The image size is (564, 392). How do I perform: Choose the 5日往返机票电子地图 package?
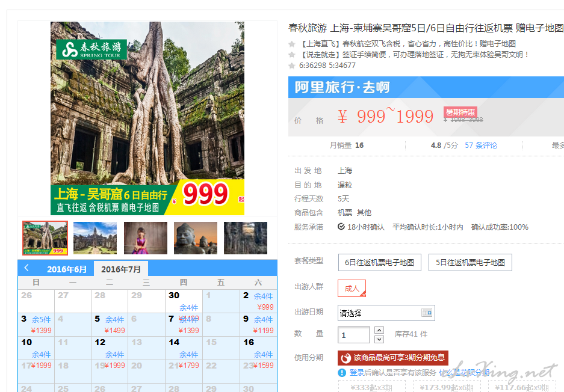(470, 262)
